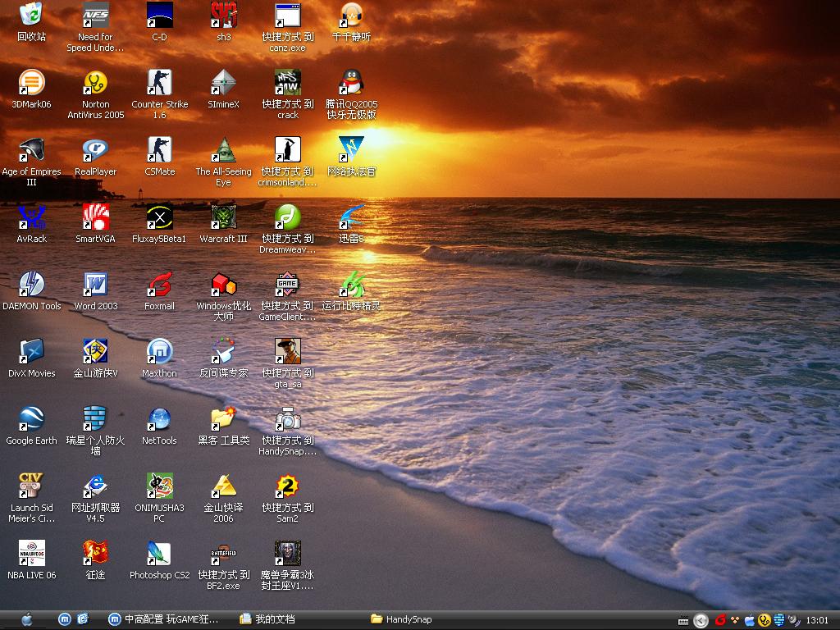840x630 pixels.
Task: Open the Warcraft III shortcut
Action: pyautogui.click(x=223, y=217)
